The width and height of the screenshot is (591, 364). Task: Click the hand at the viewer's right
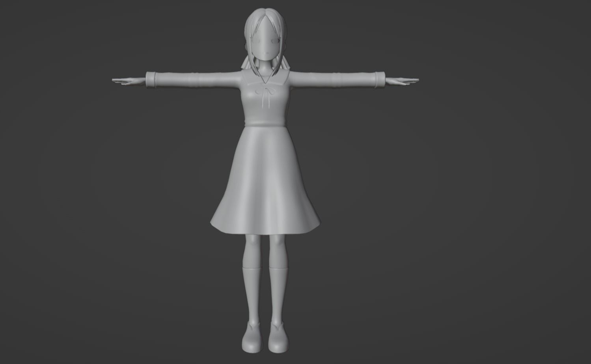pyautogui.click(x=402, y=82)
